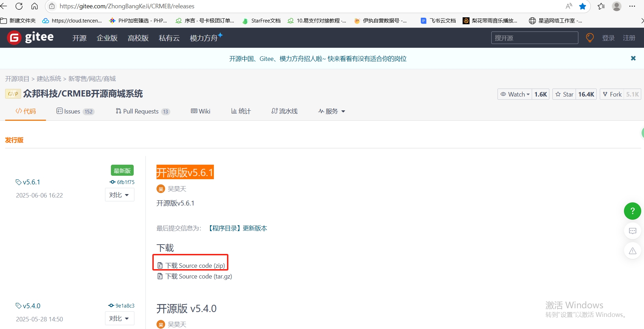Click 新零售/网店/商城 in the breadcrumb
Image resolution: width=644 pixels, height=329 pixels.
tap(92, 79)
